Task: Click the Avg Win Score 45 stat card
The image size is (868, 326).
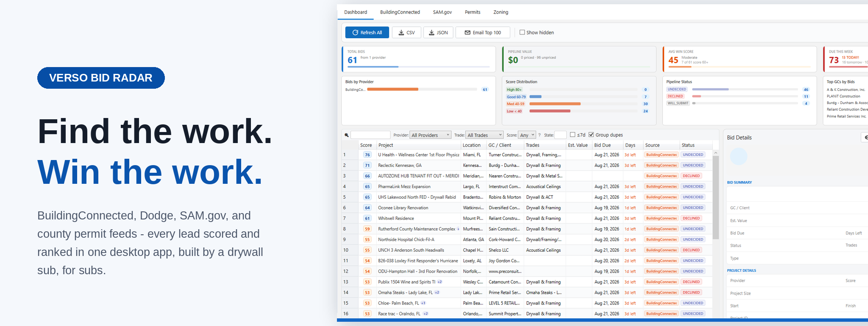Action: pyautogui.click(x=740, y=59)
